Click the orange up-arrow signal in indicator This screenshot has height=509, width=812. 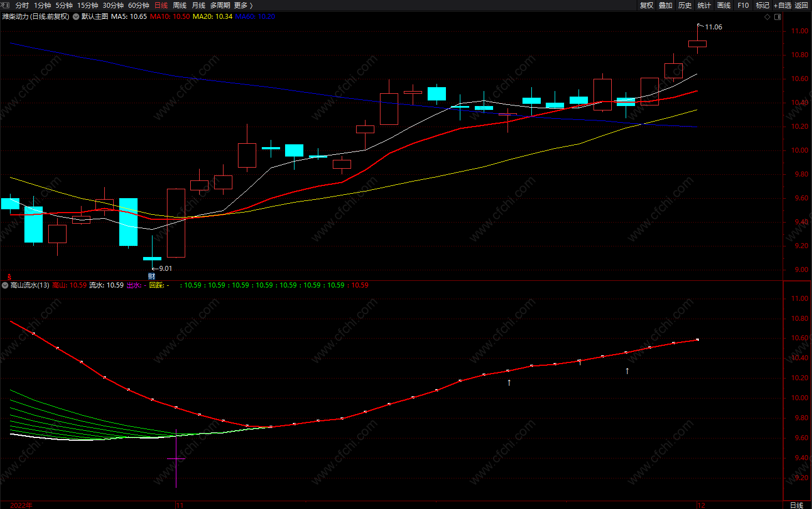(x=509, y=382)
